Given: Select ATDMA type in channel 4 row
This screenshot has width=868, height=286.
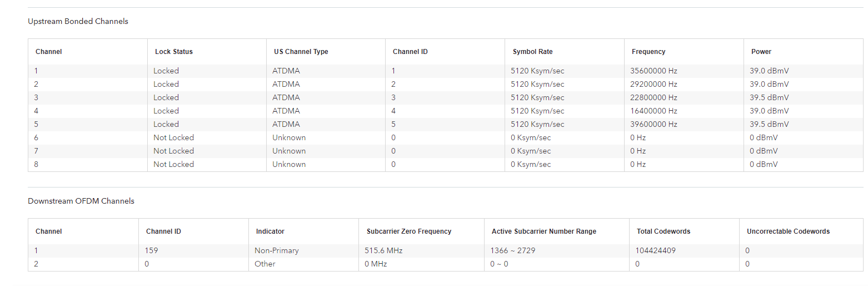Looking at the screenshot, I should pos(286,111).
